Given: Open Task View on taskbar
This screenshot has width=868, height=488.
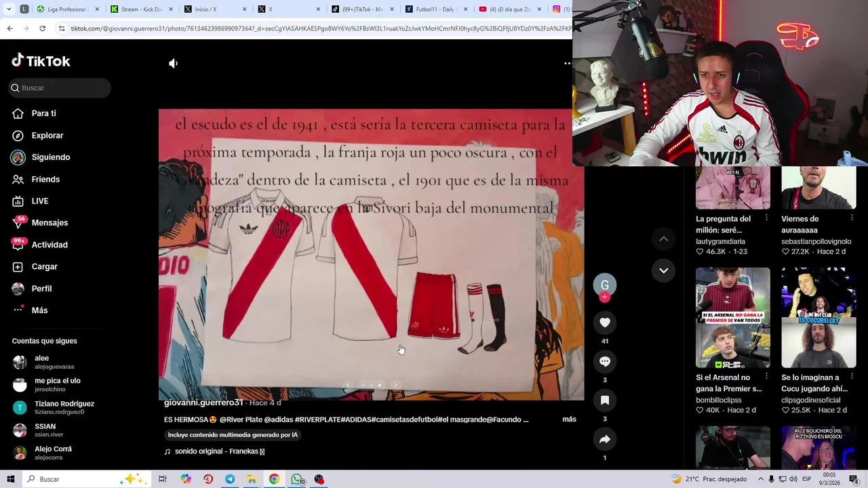Looking at the screenshot, I should pyautogui.click(x=163, y=479).
